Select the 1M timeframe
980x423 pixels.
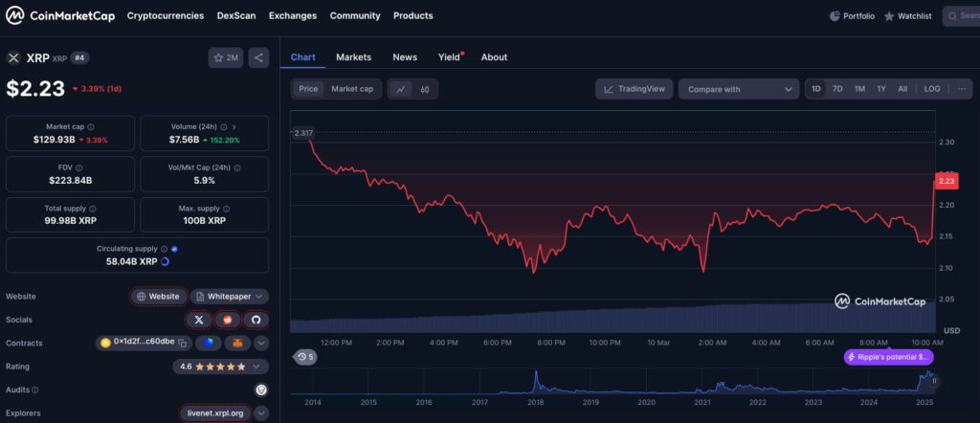pos(859,89)
